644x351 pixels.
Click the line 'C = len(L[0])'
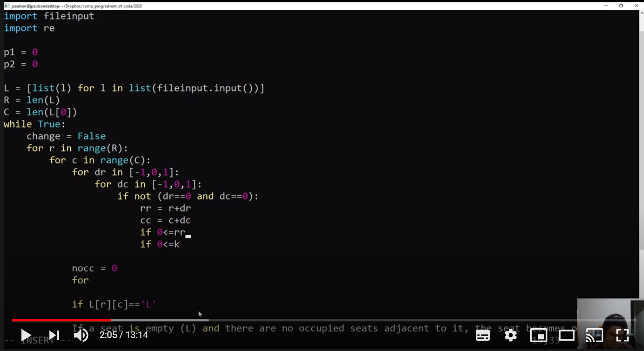tap(41, 112)
